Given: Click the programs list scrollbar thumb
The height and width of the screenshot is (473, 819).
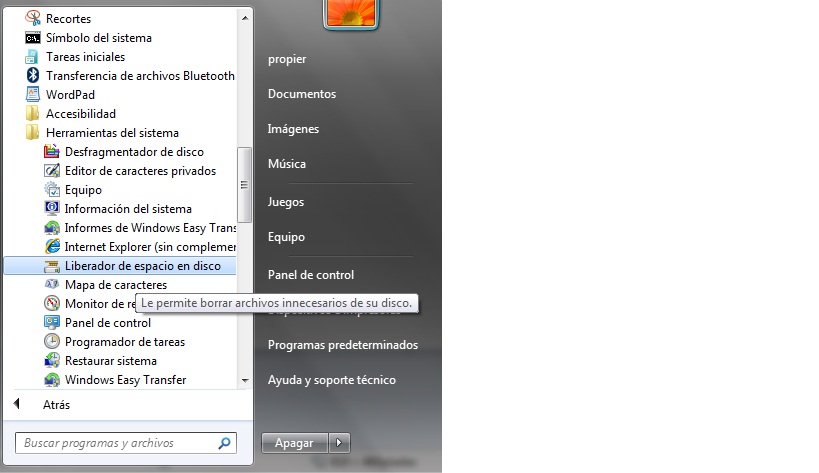Looking at the screenshot, I should pyautogui.click(x=244, y=185).
